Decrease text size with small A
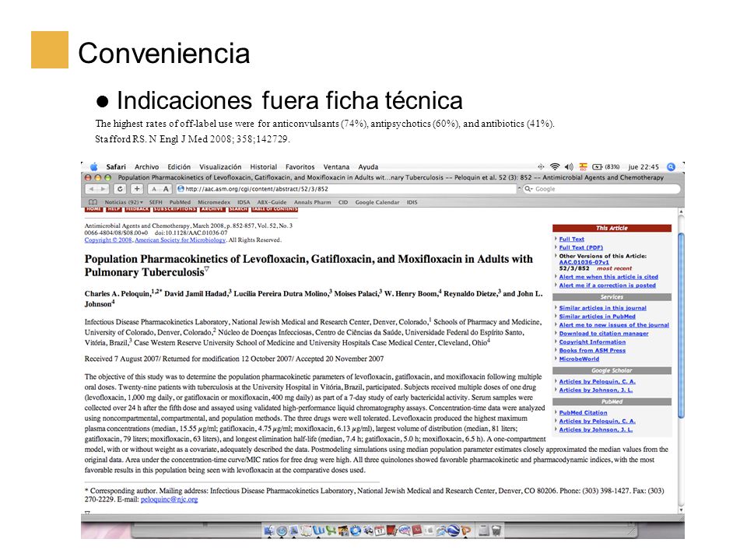The width and height of the screenshot is (747, 560). [x=154, y=189]
